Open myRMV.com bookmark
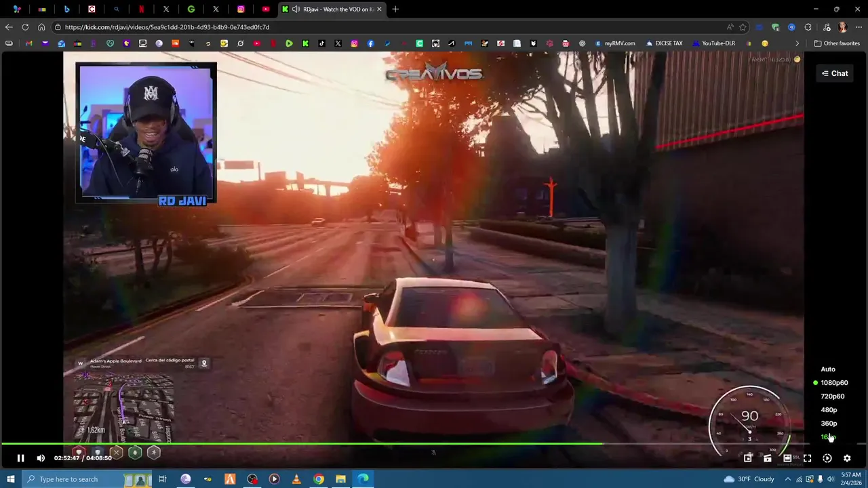The image size is (868, 488). pos(615,43)
